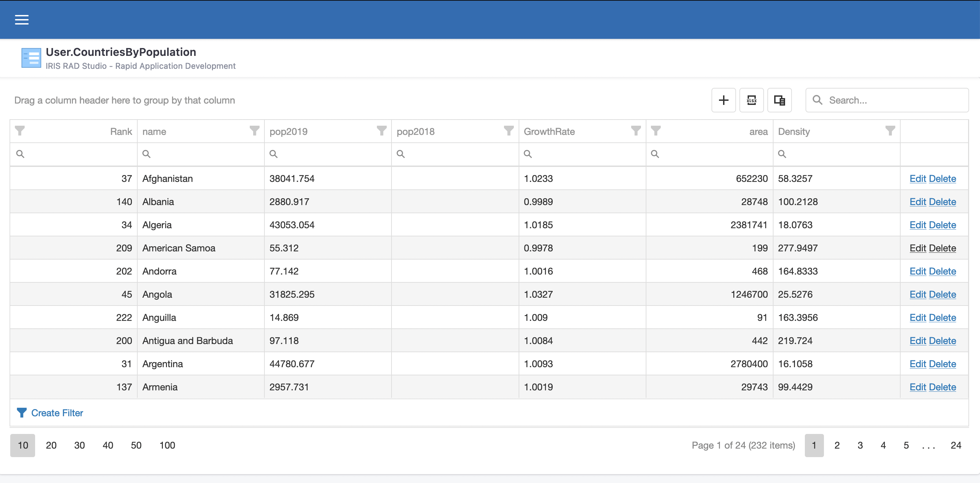Open the pop2018 column header filter

pyautogui.click(x=508, y=131)
